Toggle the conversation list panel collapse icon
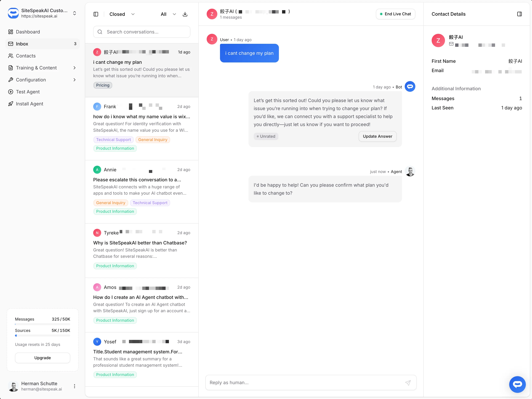 (x=96, y=14)
